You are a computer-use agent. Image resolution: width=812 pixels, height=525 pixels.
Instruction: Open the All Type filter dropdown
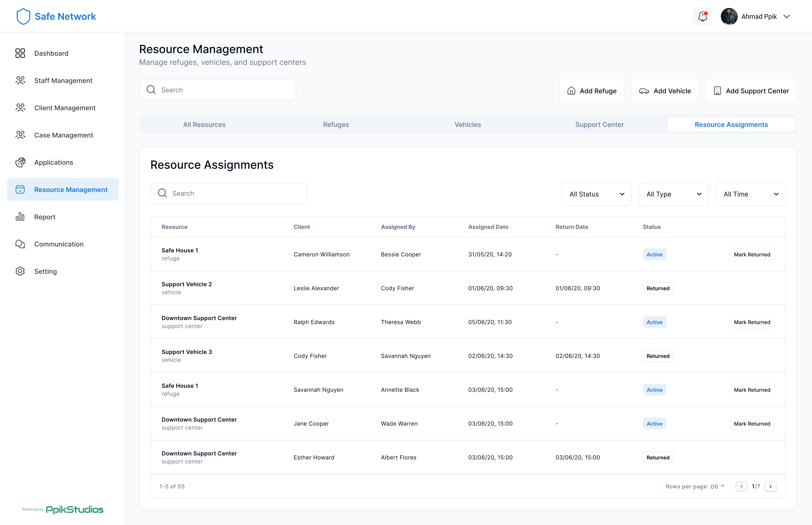coord(674,194)
